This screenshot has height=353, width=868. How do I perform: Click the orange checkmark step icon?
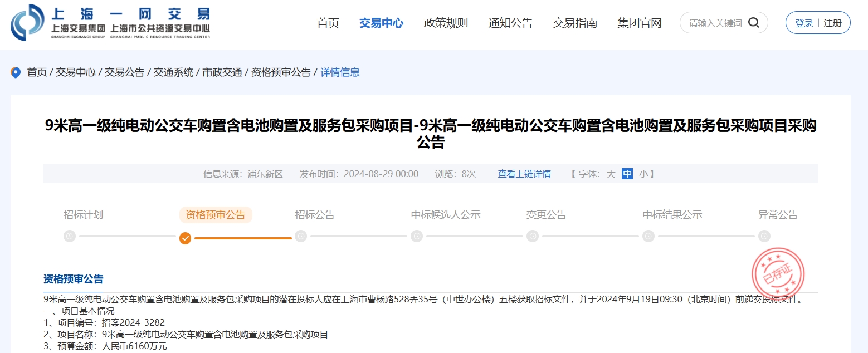(x=186, y=238)
